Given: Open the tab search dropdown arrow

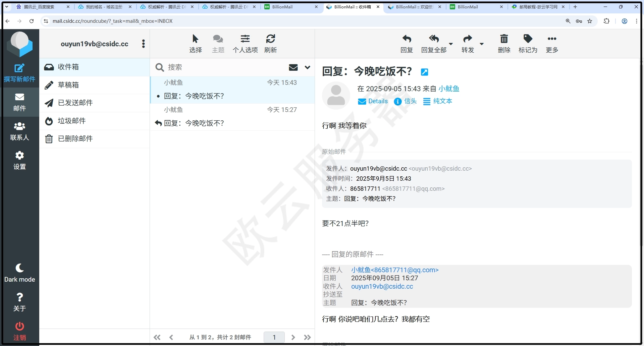Looking at the screenshot, I should click(x=7, y=7).
